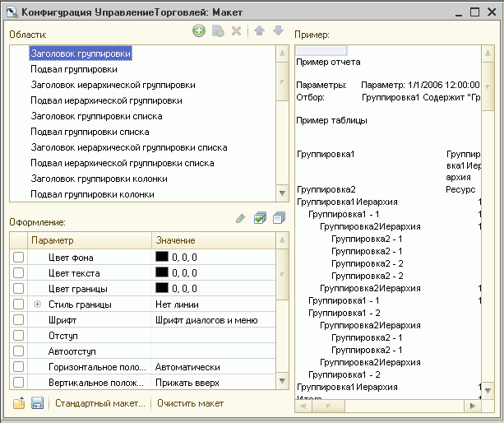Click Группировка1 - 2 bottom row in preview

click(344, 374)
